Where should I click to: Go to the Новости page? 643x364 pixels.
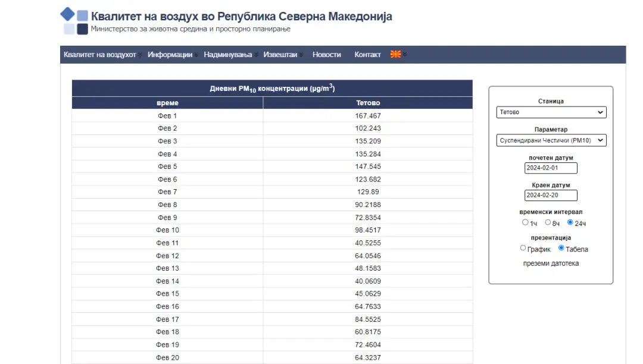(x=327, y=55)
